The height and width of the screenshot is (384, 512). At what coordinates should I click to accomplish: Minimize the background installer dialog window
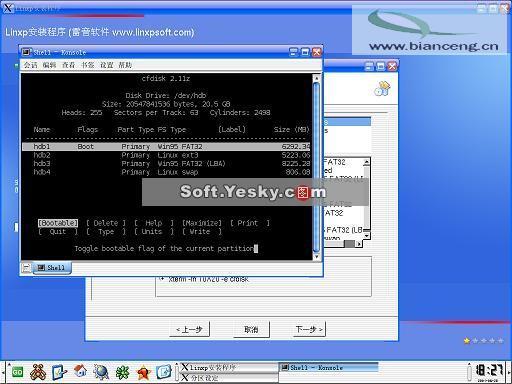click(x=369, y=66)
